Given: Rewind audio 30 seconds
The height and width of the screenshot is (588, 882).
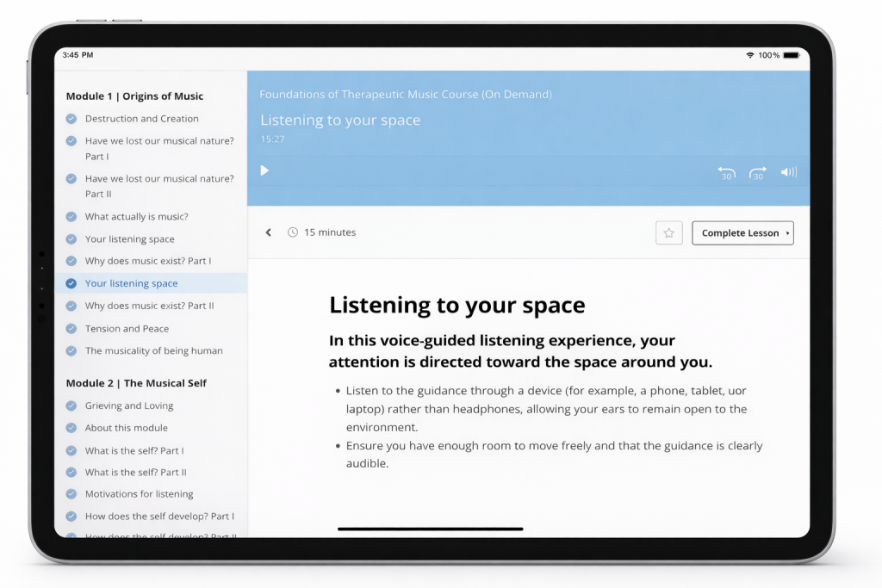Looking at the screenshot, I should pyautogui.click(x=726, y=173).
